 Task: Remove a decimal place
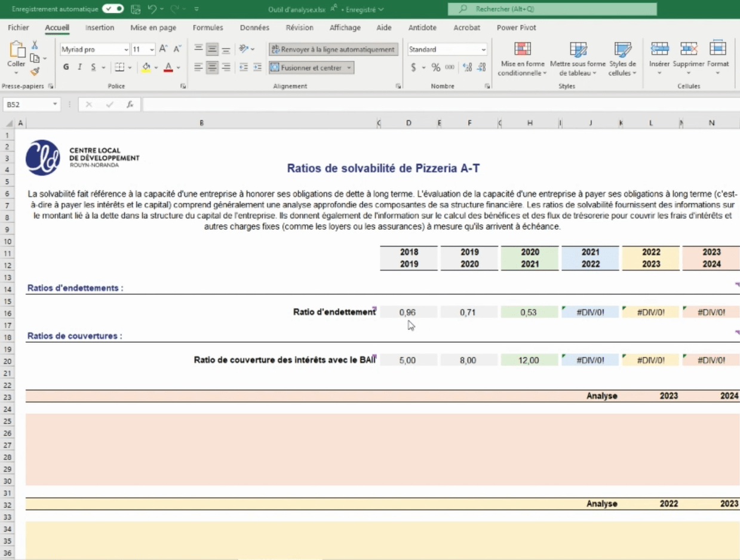tap(482, 67)
